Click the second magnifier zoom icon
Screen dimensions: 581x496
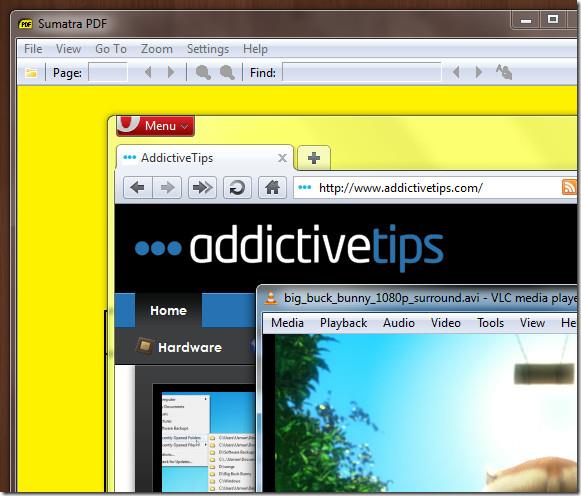coord(227,73)
